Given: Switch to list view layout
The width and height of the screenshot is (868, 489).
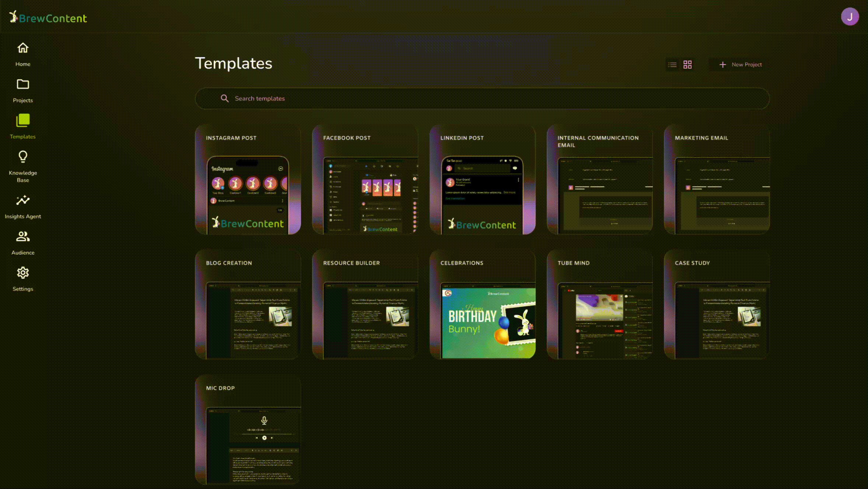Looking at the screenshot, I should coord(672,65).
